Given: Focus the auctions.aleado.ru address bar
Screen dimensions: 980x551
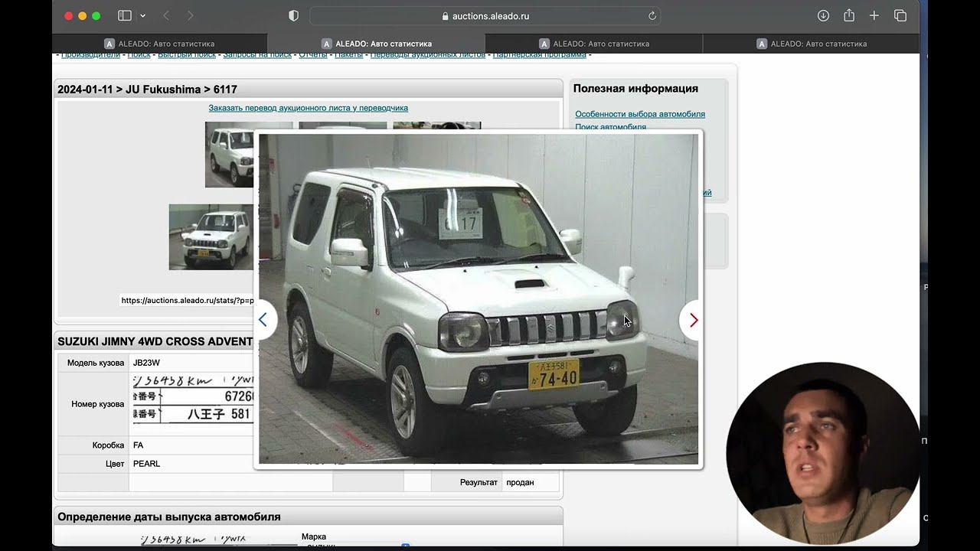Looking at the screenshot, I should coord(485,15).
